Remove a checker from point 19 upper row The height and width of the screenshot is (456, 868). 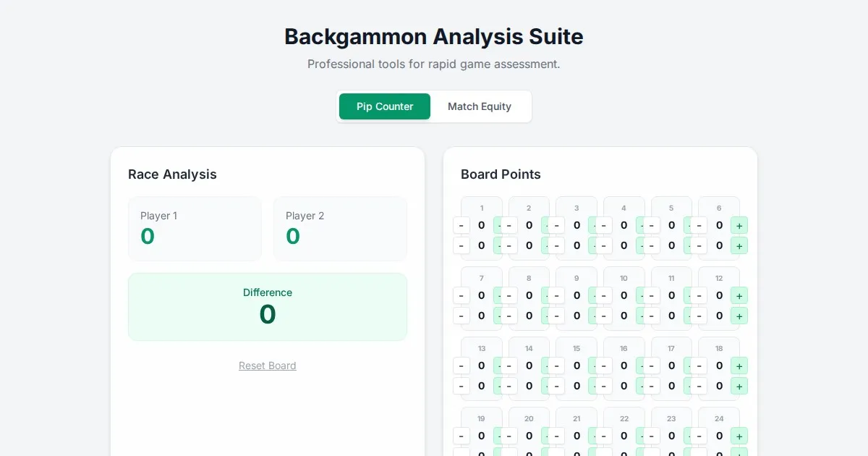pos(461,436)
